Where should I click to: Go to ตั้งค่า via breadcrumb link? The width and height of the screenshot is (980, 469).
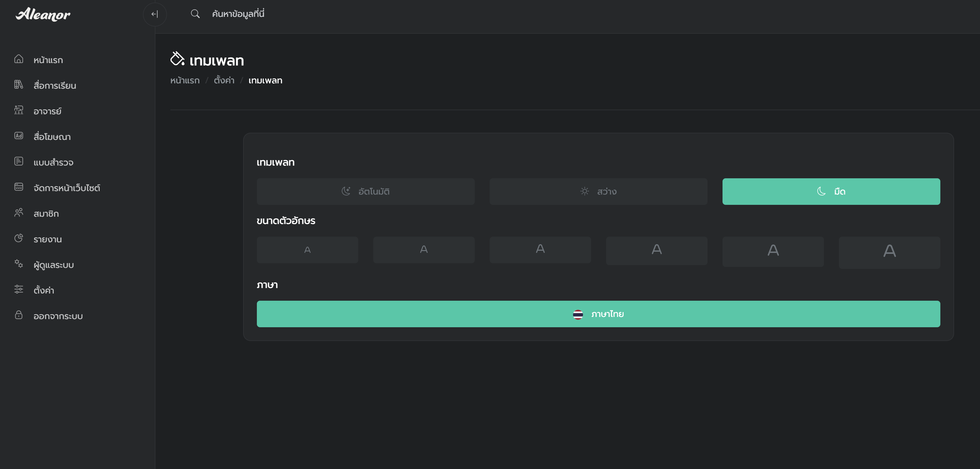tap(224, 81)
